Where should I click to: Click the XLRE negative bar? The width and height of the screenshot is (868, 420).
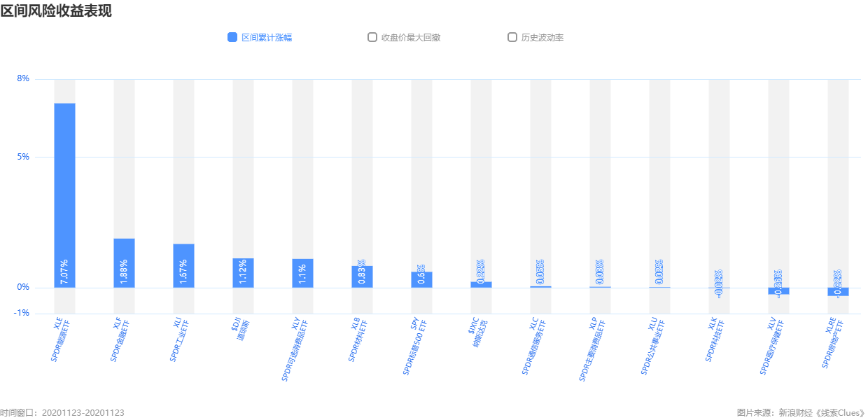click(838, 292)
